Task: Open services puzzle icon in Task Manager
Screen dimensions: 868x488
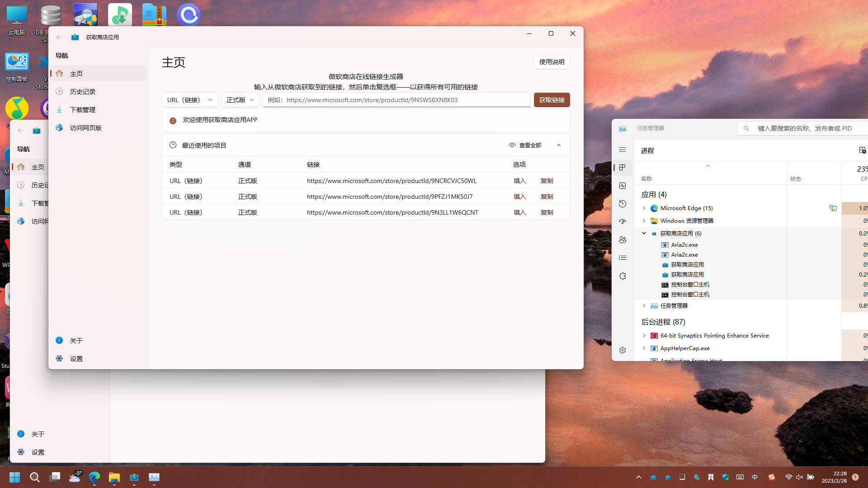Action: pos(623,276)
